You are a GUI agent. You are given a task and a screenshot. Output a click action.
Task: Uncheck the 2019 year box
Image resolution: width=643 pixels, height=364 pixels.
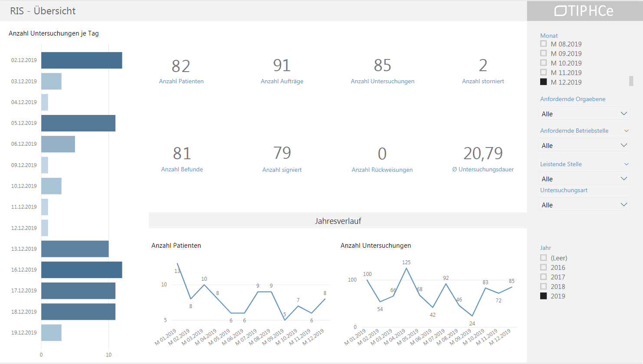[x=543, y=296]
